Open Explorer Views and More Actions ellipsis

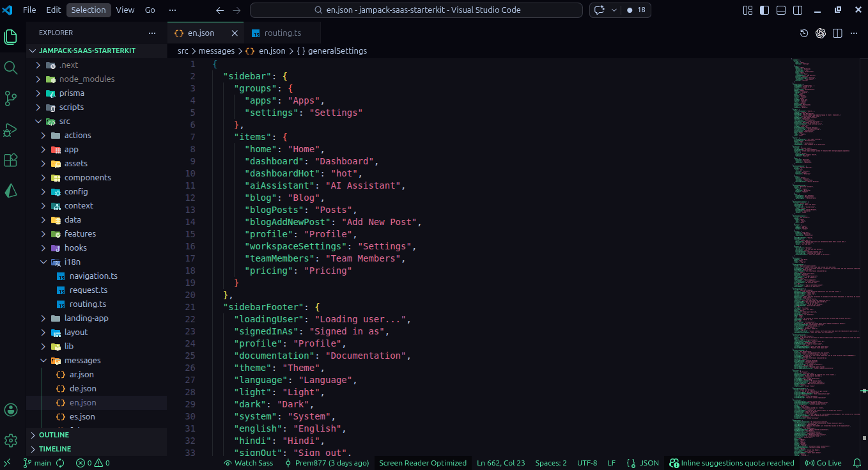click(152, 33)
